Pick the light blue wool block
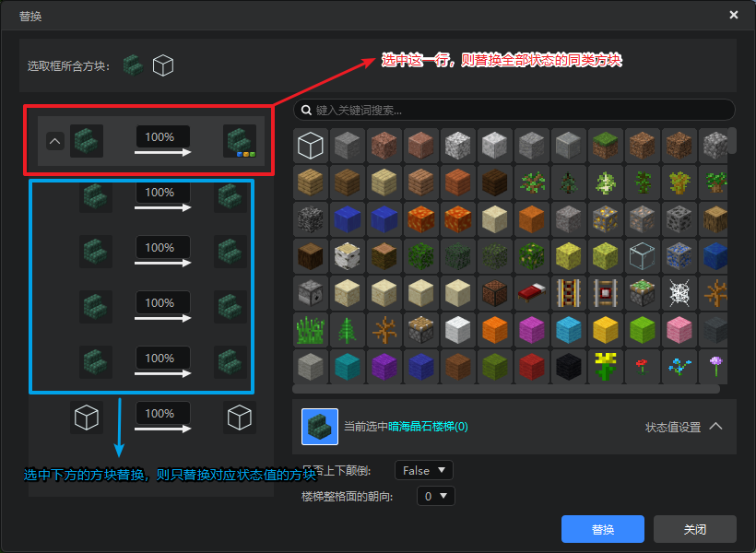 (569, 330)
